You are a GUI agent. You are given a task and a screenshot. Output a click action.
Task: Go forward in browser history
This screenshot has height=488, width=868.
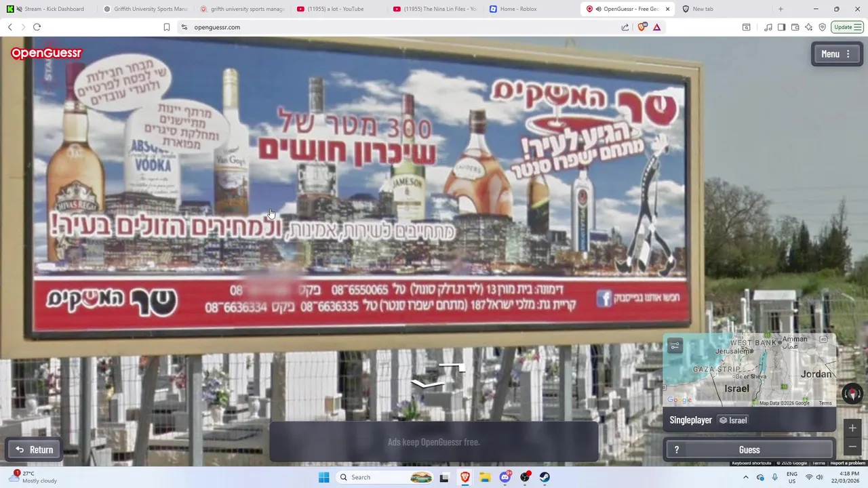23,27
